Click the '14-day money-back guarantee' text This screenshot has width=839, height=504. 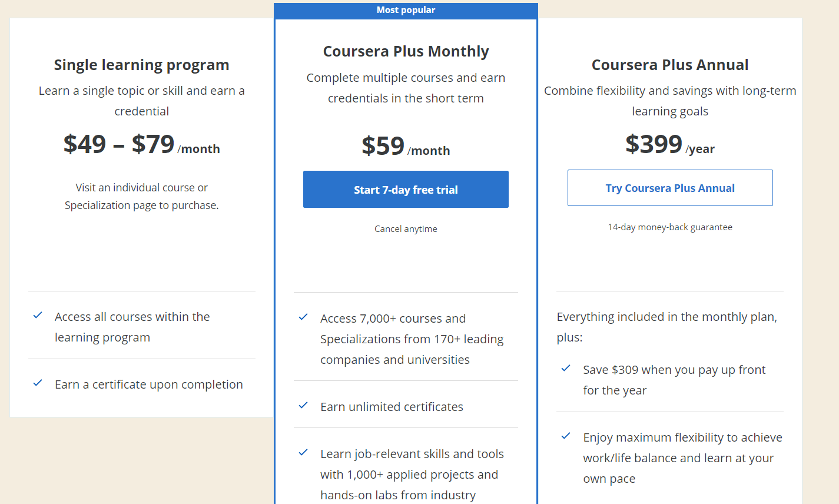[x=669, y=227]
